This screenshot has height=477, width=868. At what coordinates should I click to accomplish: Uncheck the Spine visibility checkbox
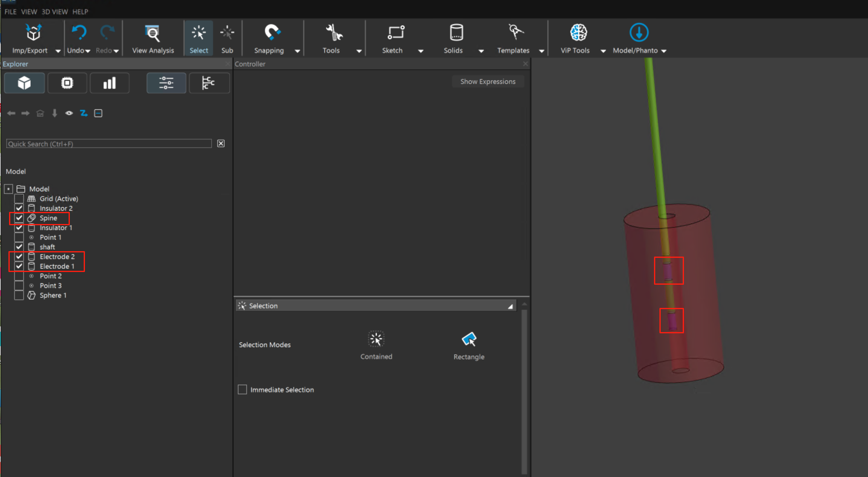click(x=19, y=218)
